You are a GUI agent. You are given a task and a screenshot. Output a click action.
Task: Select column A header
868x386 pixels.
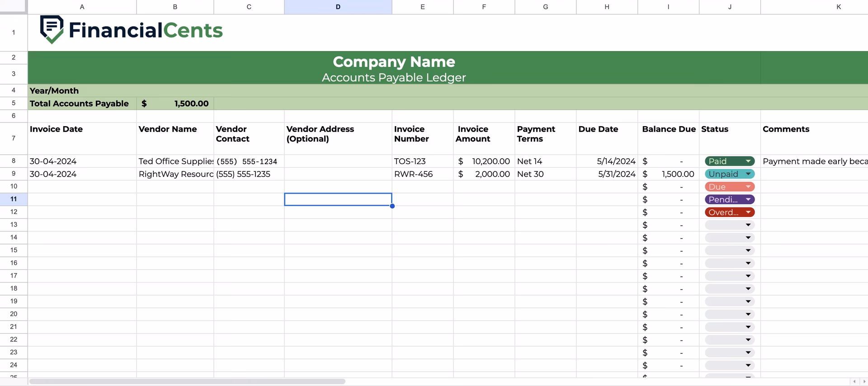[x=82, y=7]
